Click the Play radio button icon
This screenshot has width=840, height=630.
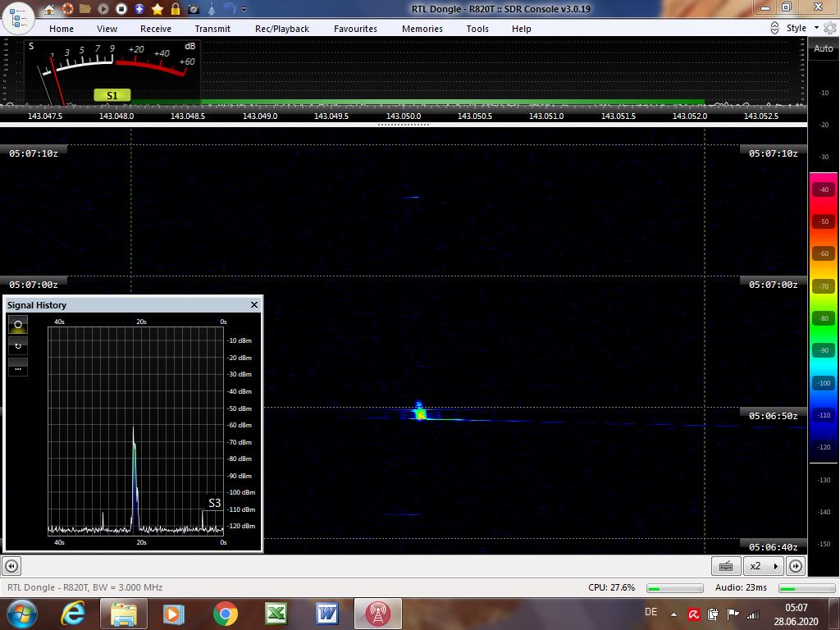[103, 9]
